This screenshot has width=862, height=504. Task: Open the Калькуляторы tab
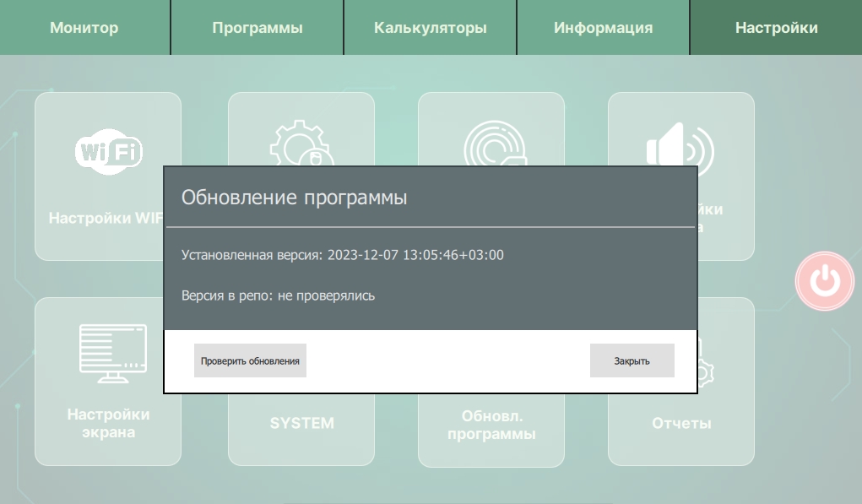click(x=430, y=28)
